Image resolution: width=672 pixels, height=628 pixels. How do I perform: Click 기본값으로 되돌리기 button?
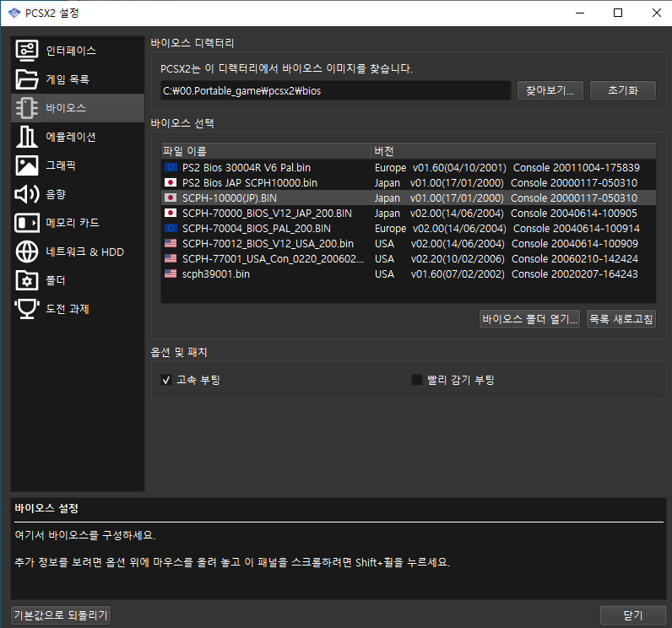point(61,615)
